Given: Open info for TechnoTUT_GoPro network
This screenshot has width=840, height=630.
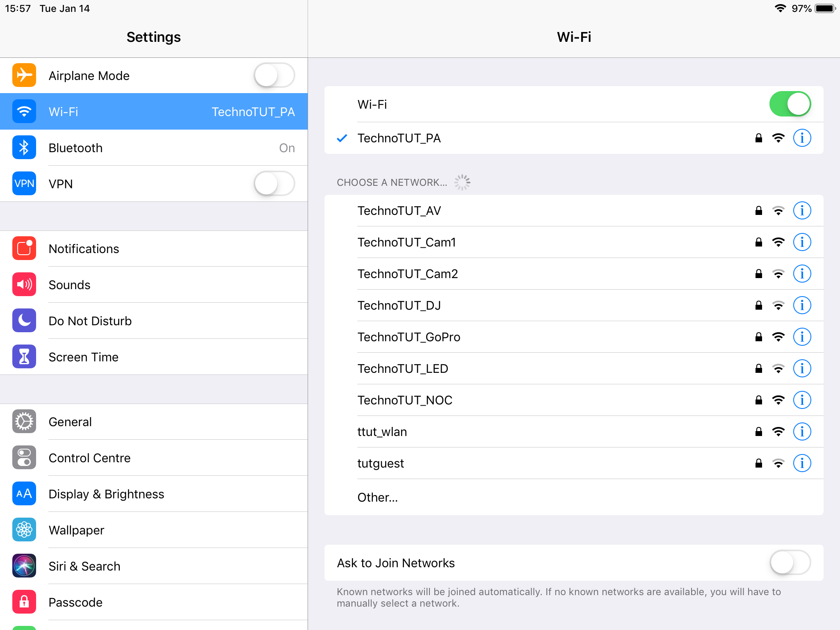Looking at the screenshot, I should (x=802, y=337).
